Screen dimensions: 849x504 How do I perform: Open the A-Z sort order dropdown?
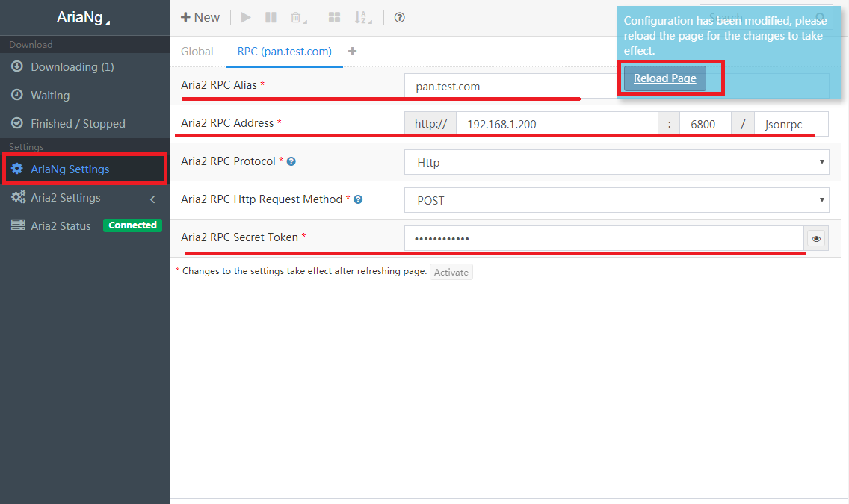[362, 17]
